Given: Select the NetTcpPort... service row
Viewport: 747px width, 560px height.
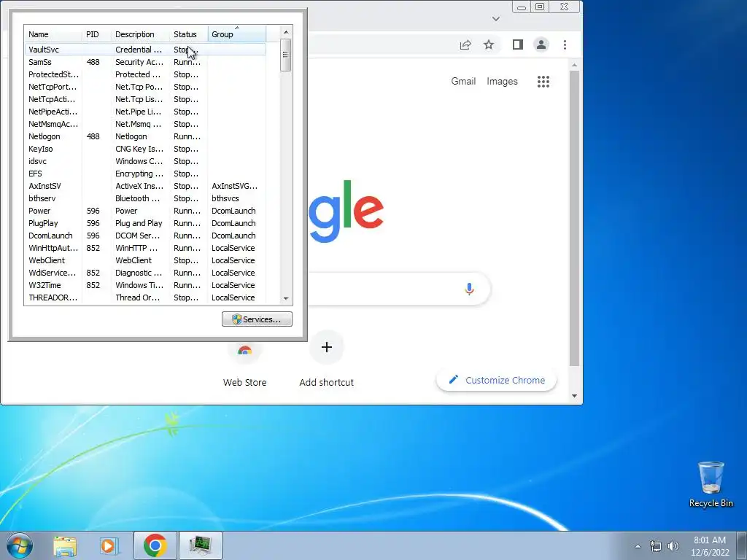Looking at the screenshot, I should coord(145,87).
